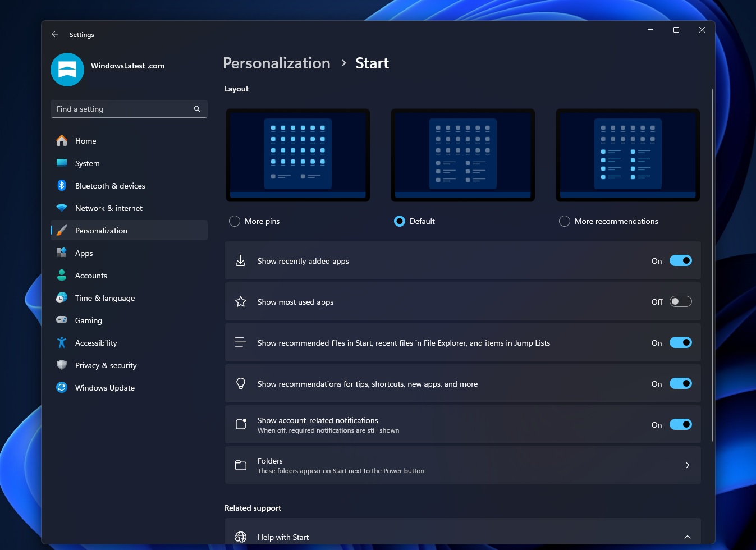
Task: Click the Help with Start globe icon
Action: click(x=241, y=537)
